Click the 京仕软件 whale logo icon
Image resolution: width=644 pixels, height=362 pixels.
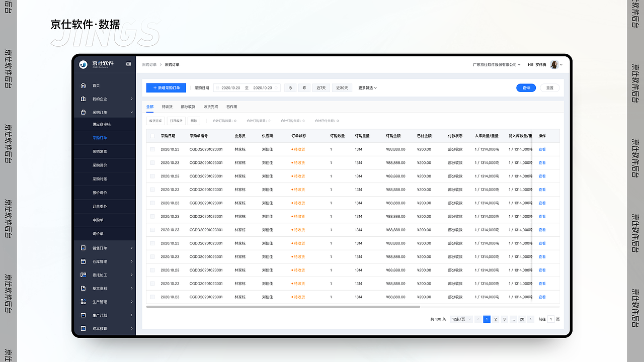pyautogui.click(x=84, y=64)
